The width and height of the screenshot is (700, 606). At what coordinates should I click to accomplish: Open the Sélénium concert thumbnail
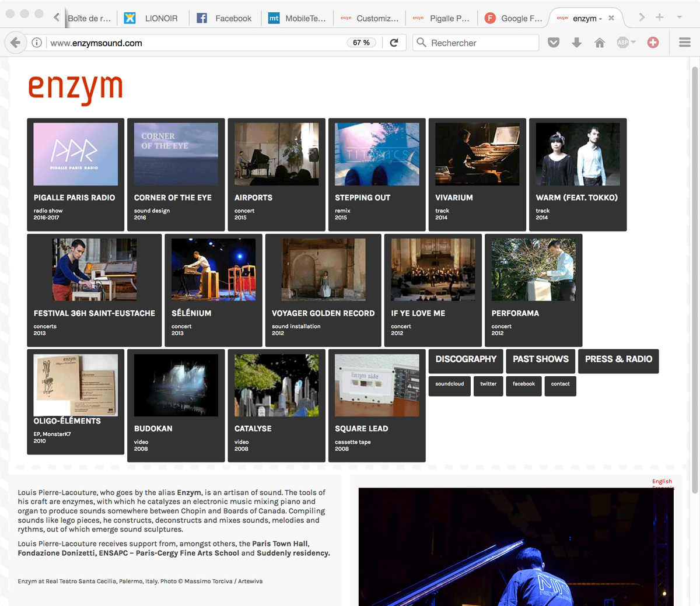click(213, 269)
